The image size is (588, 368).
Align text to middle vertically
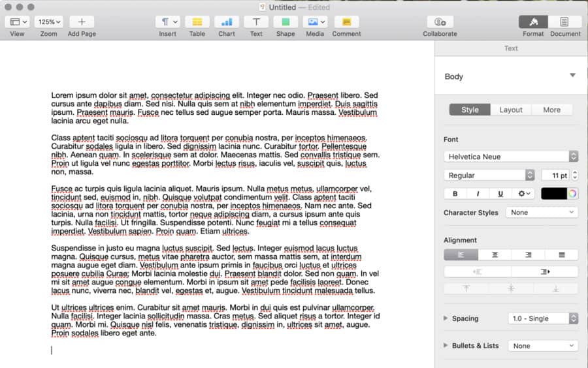[511, 288]
